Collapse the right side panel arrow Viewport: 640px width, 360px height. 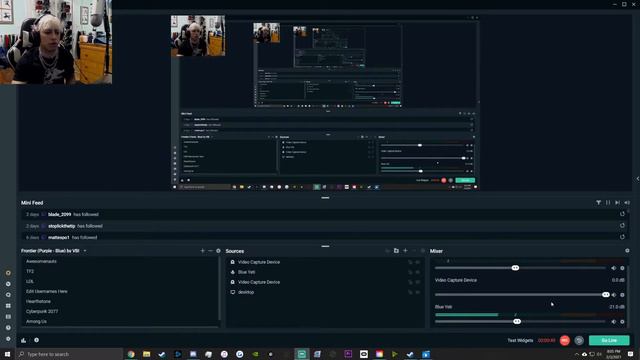tap(638, 179)
